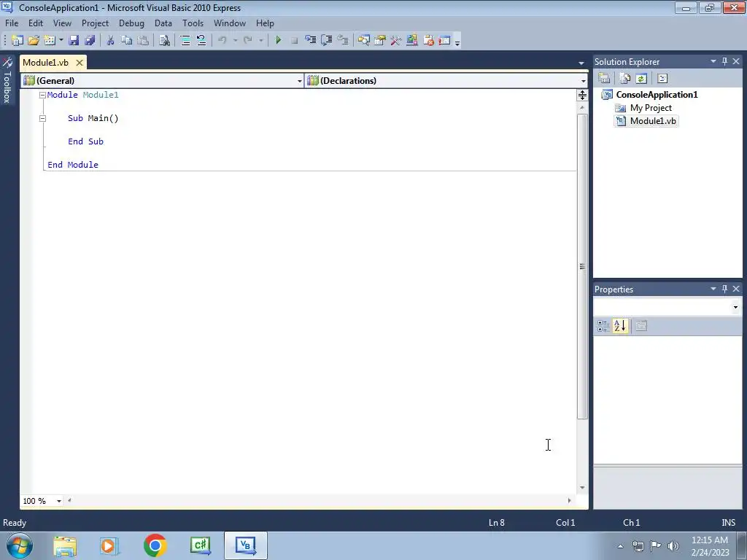The width and height of the screenshot is (747, 560).
Task: Click the Undo arrow icon
Action: pyautogui.click(x=222, y=41)
